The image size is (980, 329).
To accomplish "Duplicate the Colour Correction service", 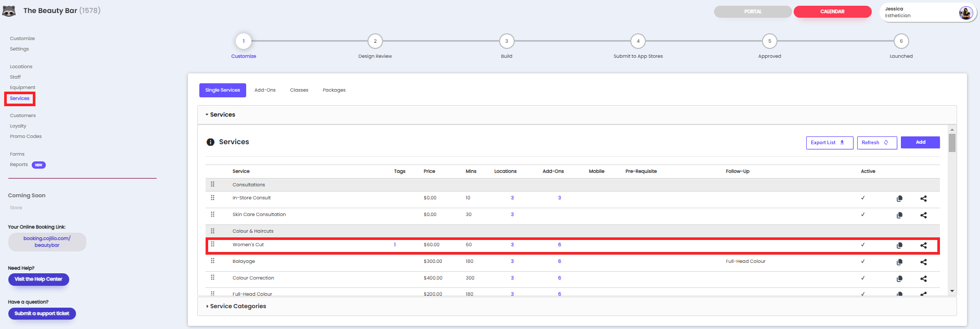I will click(899, 279).
